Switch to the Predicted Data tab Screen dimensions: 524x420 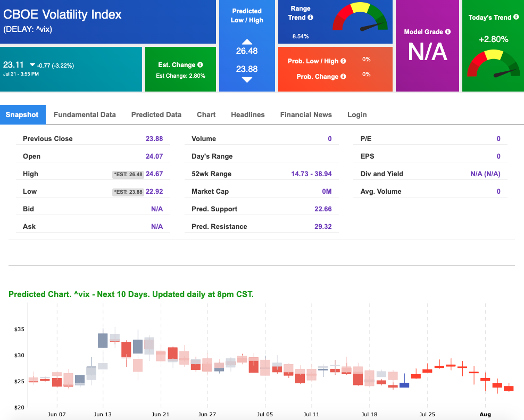click(x=156, y=114)
